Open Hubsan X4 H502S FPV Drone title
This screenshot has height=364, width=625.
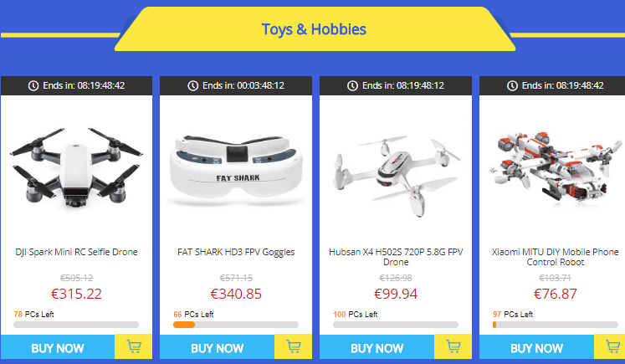point(396,257)
